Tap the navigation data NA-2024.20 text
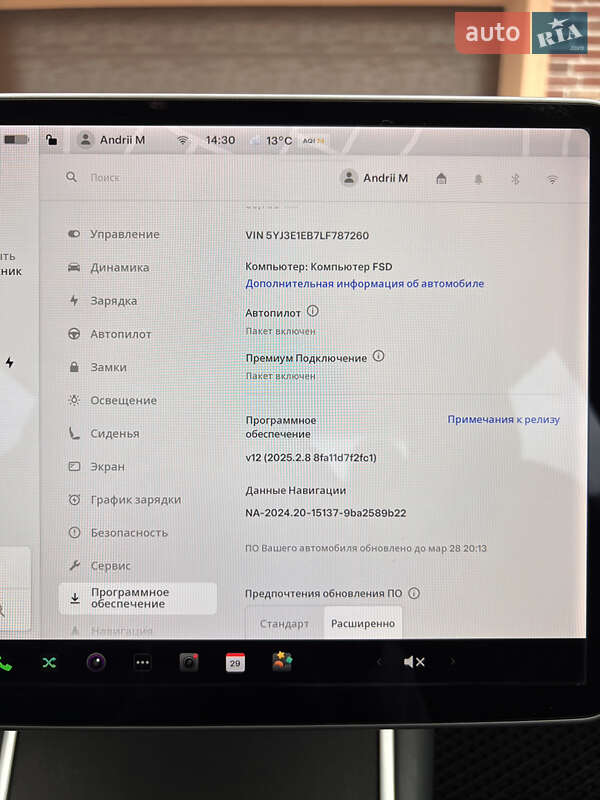Screen dimensions: 600x800 coord(326,513)
